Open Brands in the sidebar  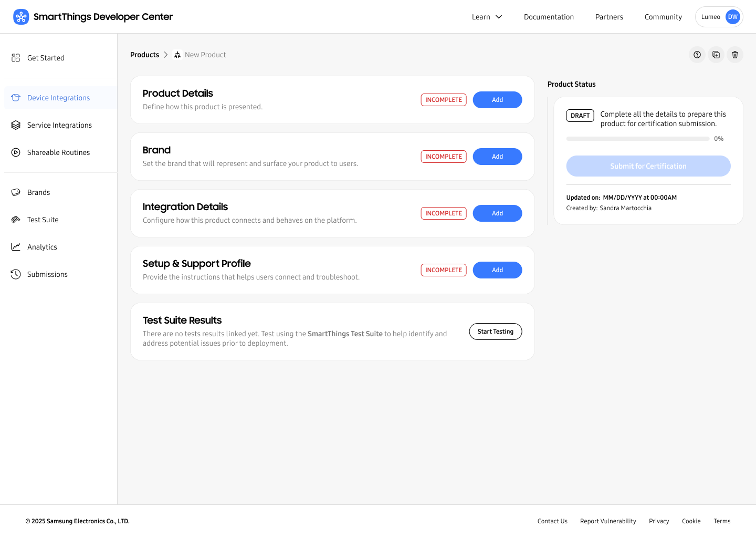click(38, 192)
